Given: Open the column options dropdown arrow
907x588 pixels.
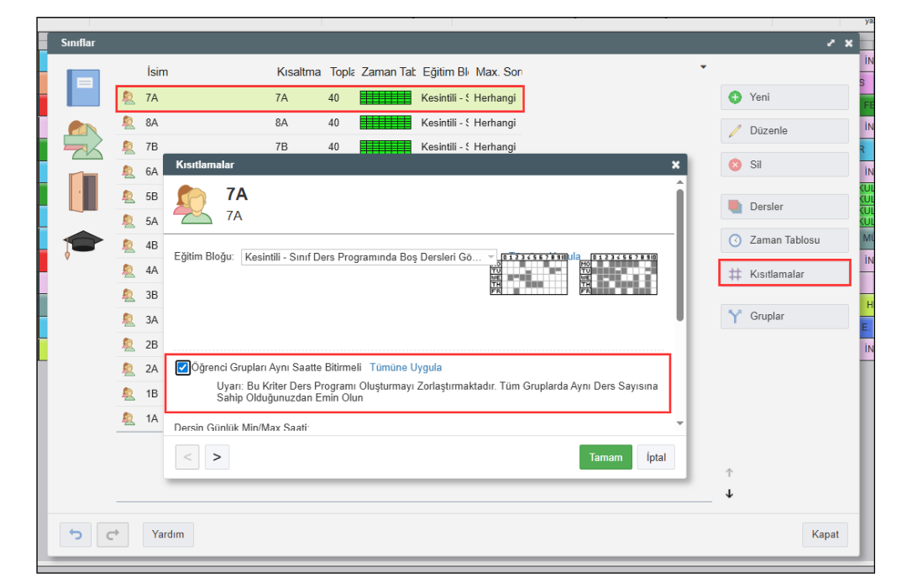Looking at the screenshot, I should tap(704, 67).
